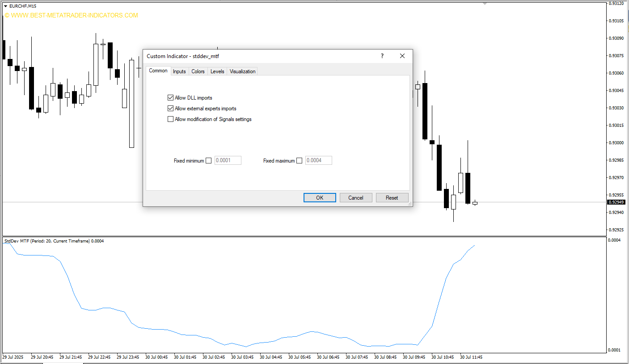Click the Reset button

392,198
